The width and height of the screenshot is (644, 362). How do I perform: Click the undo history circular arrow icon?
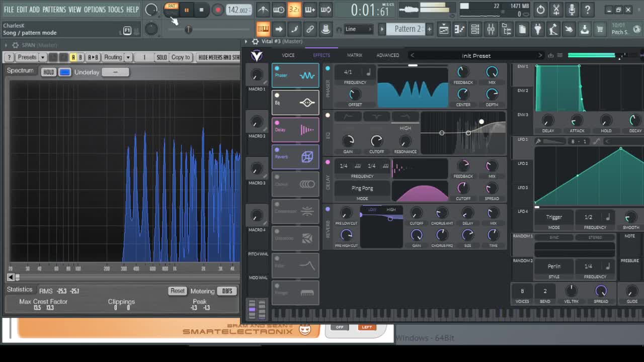(540, 10)
